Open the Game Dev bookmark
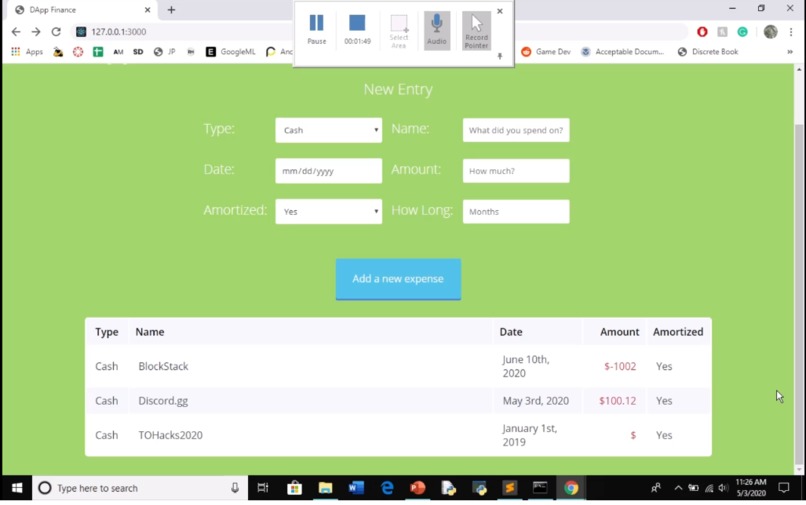The image size is (806, 505). (x=546, y=51)
